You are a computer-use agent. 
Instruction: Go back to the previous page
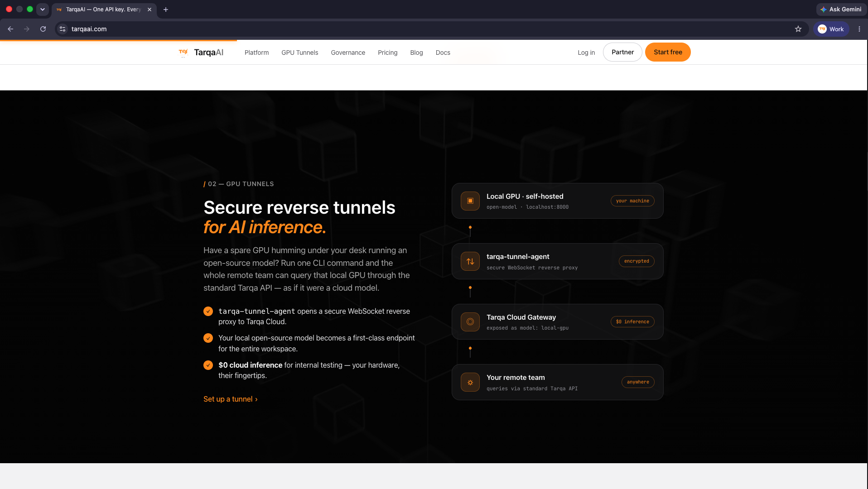coord(10,29)
